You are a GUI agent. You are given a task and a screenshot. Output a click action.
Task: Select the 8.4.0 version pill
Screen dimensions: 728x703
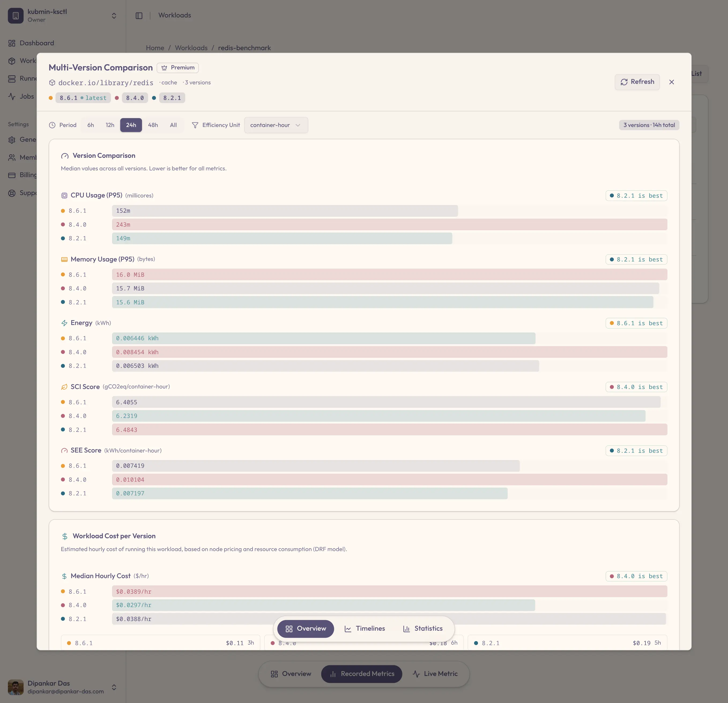[x=135, y=98]
